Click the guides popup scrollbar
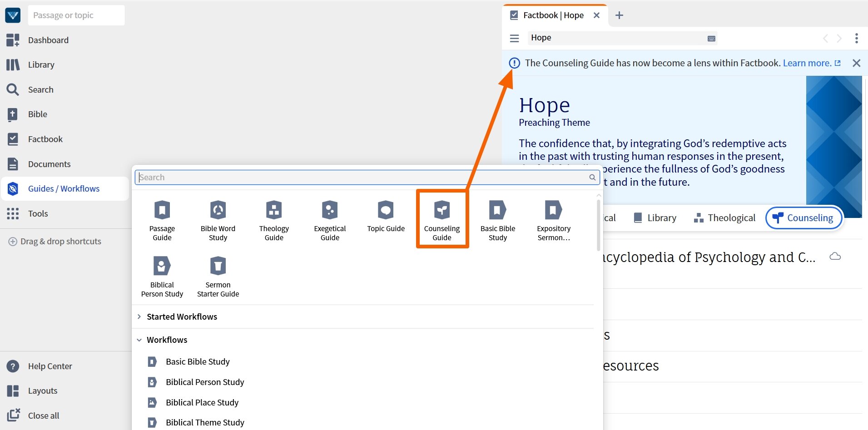 click(x=598, y=225)
